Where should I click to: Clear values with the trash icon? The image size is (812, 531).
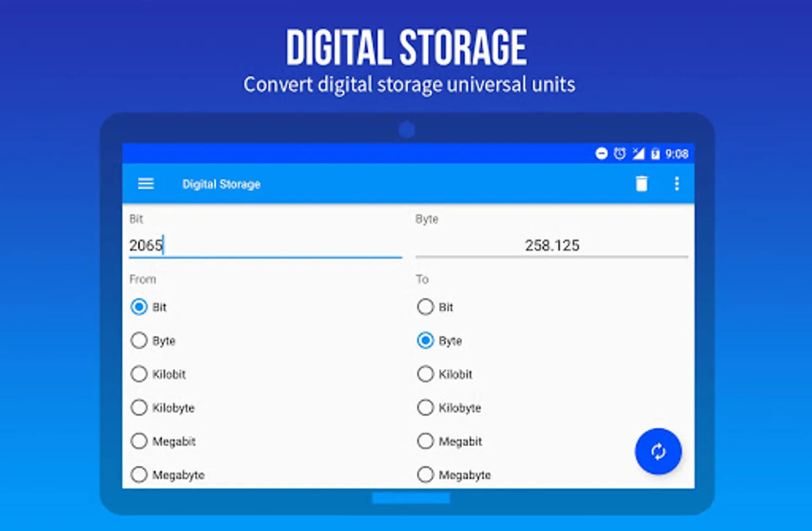point(641,183)
